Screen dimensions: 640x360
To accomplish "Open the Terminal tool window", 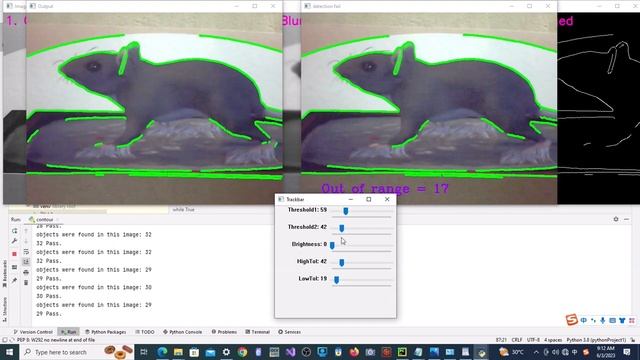I will pos(258,332).
